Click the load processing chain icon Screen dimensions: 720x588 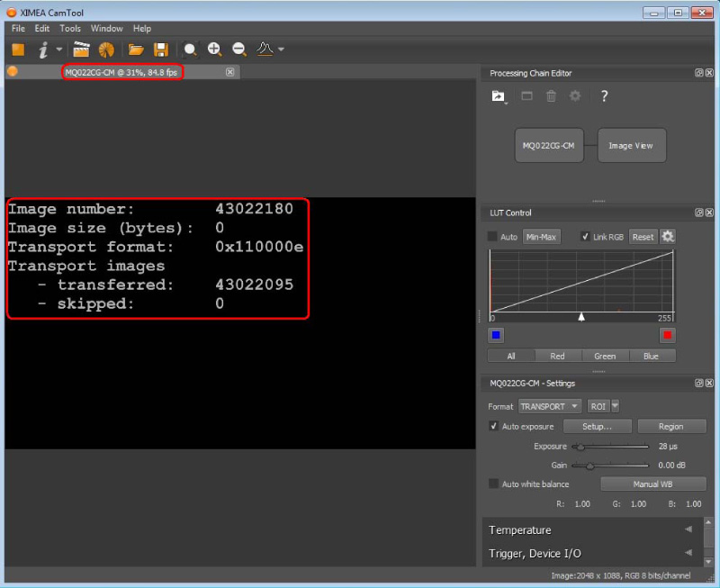click(x=499, y=96)
